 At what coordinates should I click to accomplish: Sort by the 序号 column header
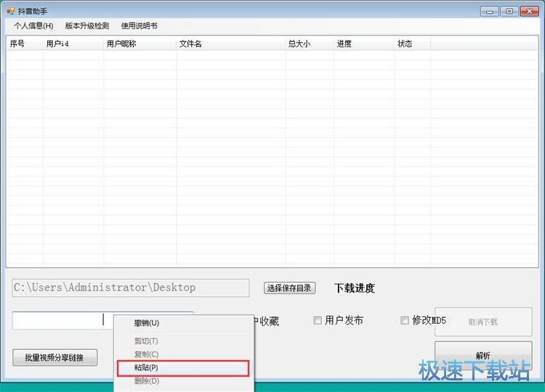pyautogui.click(x=25, y=44)
